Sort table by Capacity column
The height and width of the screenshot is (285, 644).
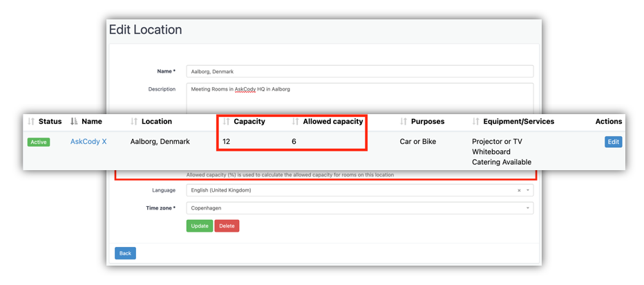(244, 121)
